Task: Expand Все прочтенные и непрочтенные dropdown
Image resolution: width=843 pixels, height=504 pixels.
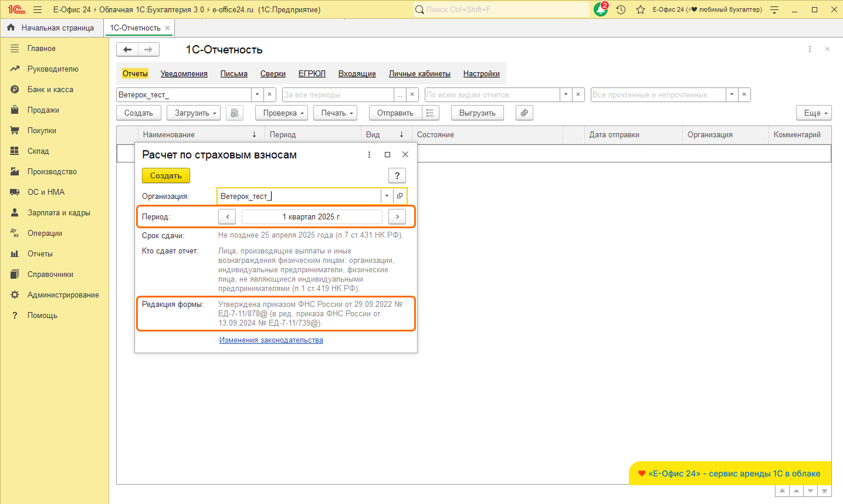Action: click(732, 94)
